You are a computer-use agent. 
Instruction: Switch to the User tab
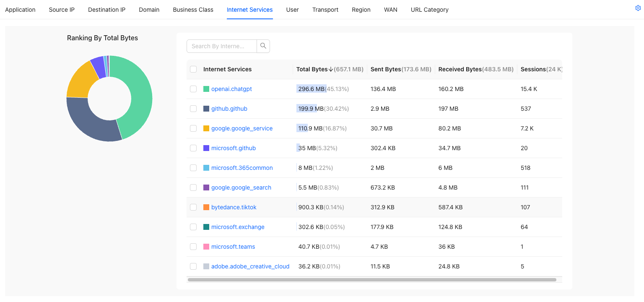[293, 10]
